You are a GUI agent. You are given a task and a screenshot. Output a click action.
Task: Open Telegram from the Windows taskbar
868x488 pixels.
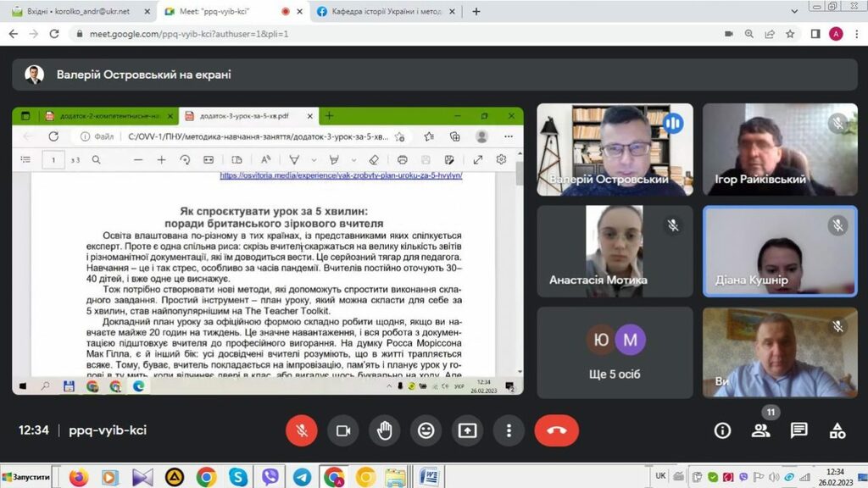pos(302,477)
